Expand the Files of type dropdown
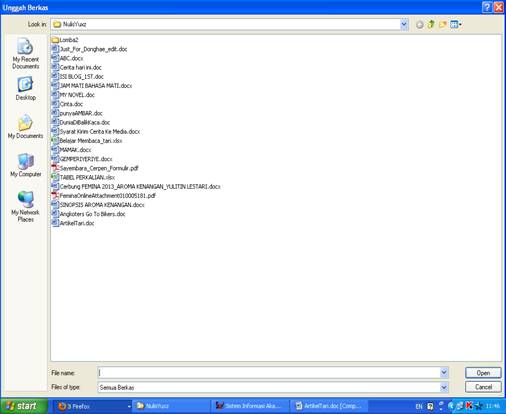 coord(444,387)
